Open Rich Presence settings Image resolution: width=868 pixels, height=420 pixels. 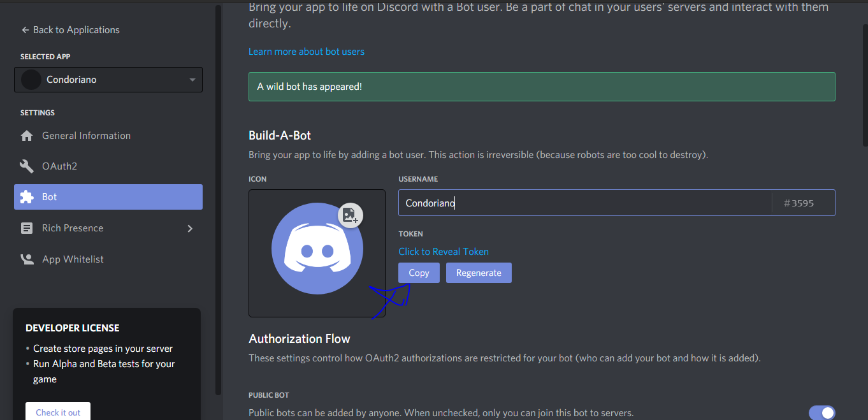pyautogui.click(x=108, y=228)
